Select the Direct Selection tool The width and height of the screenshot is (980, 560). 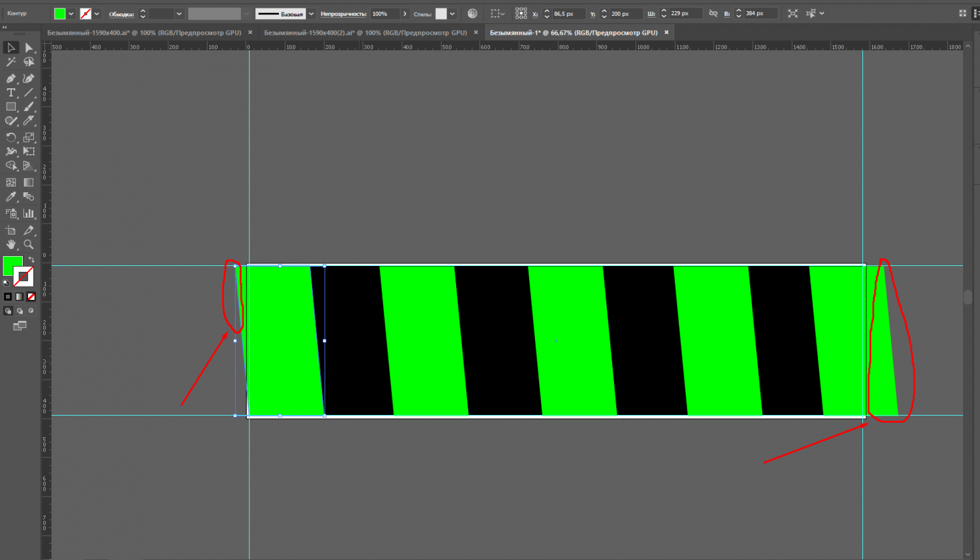pos(29,48)
